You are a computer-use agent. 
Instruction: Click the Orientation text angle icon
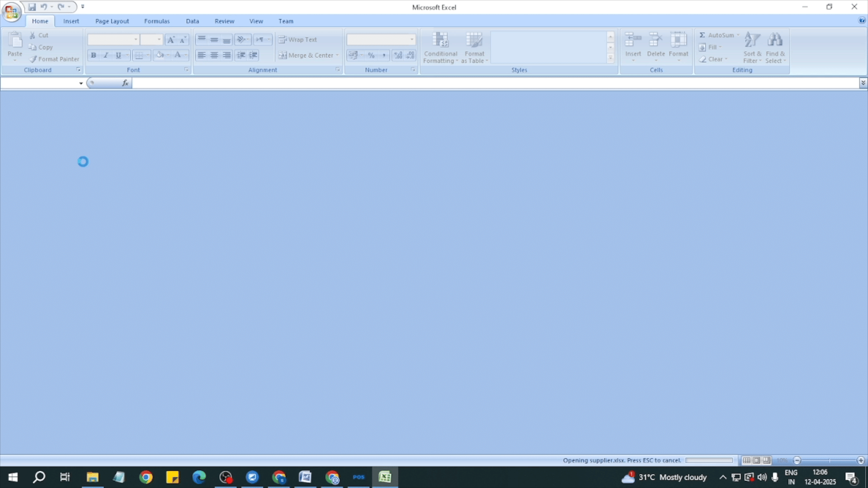point(241,40)
